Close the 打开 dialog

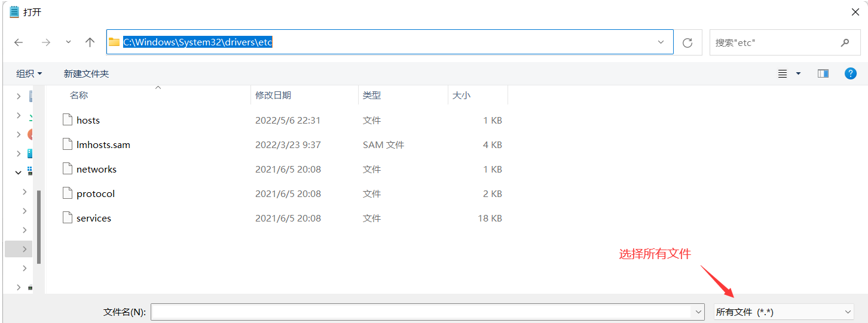[855, 11]
